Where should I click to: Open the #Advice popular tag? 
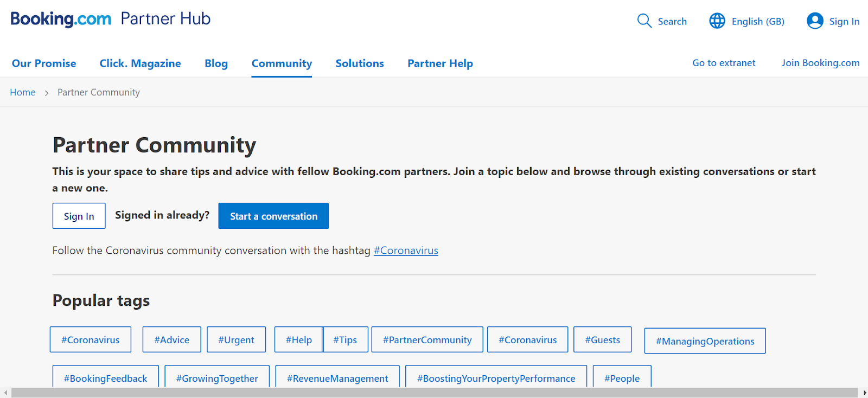[x=172, y=339]
